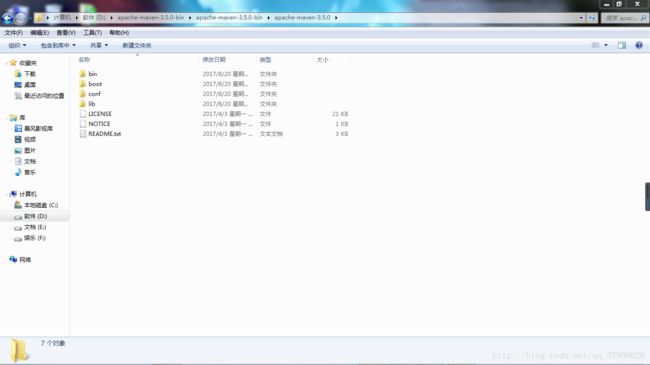Open the File (F) menu
This screenshot has width=650, height=365.
[13, 33]
